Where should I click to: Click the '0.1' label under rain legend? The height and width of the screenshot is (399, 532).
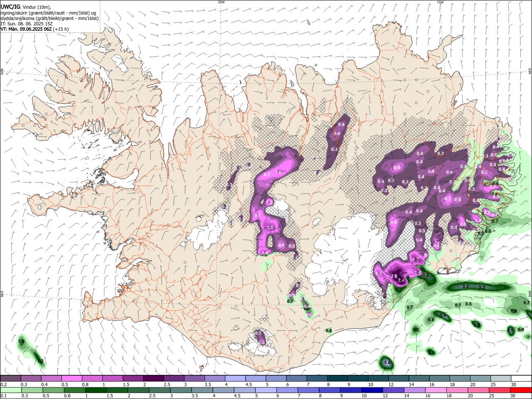(3, 396)
